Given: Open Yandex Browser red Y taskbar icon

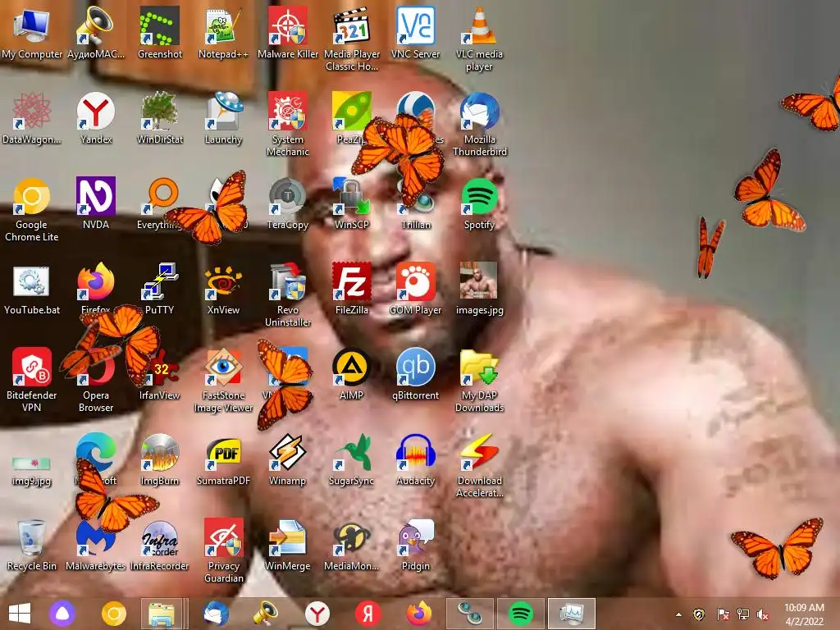Looking at the screenshot, I should pos(317,614).
